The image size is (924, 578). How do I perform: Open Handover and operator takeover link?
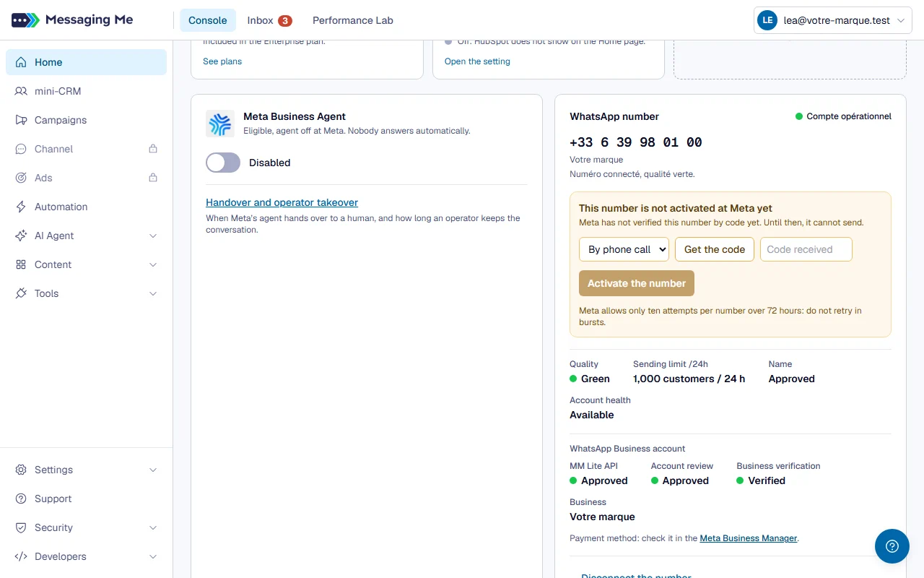coord(282,202)
